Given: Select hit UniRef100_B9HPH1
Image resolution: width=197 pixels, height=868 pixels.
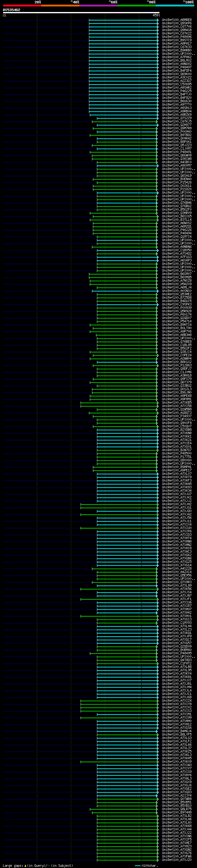Looking at the screenshot, I should [x=177, y=467].
